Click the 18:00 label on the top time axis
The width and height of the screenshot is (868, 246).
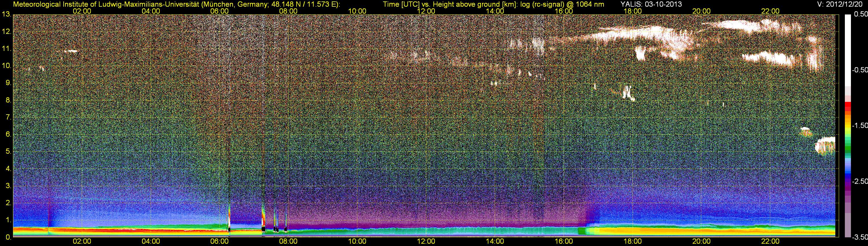632,11
